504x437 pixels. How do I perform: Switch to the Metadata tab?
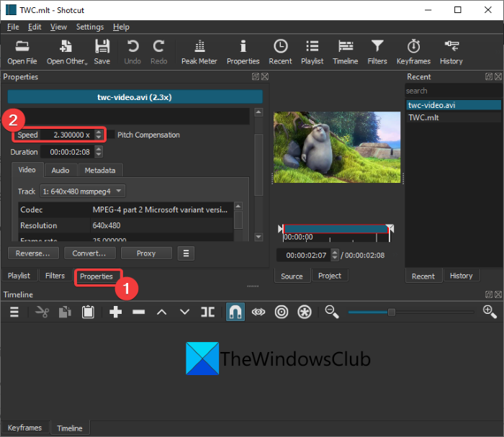[x=100, y=171]
